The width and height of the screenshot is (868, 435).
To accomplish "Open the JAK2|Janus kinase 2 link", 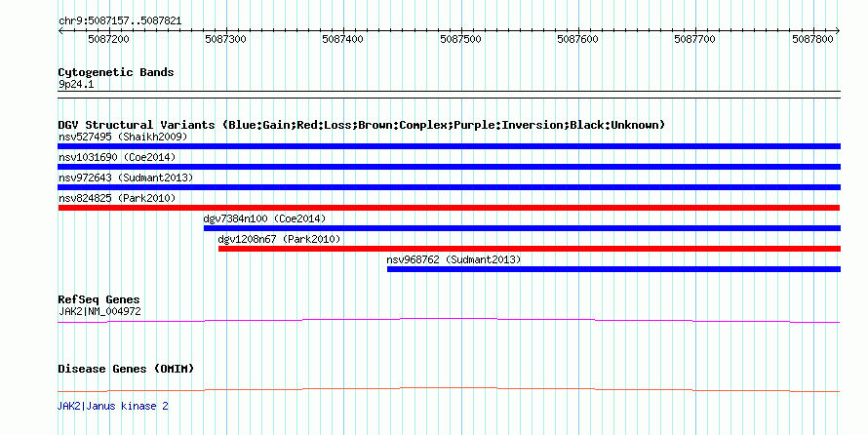I will 113,406.
